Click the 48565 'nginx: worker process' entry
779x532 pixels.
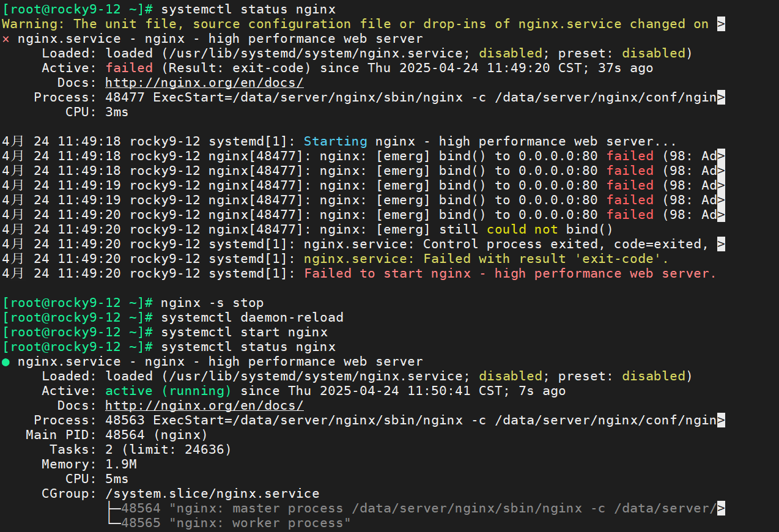coord(236,523)
